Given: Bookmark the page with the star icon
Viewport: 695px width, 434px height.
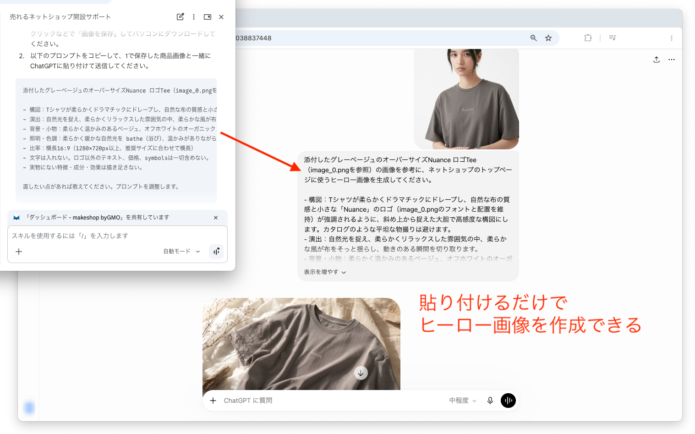Looking at the screenshot, I should [548, 38].
